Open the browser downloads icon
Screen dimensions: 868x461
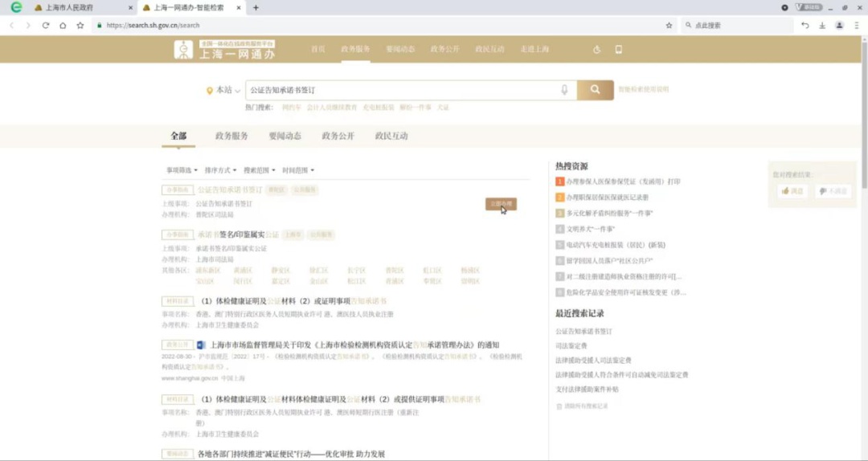click(x=822, y=25)
